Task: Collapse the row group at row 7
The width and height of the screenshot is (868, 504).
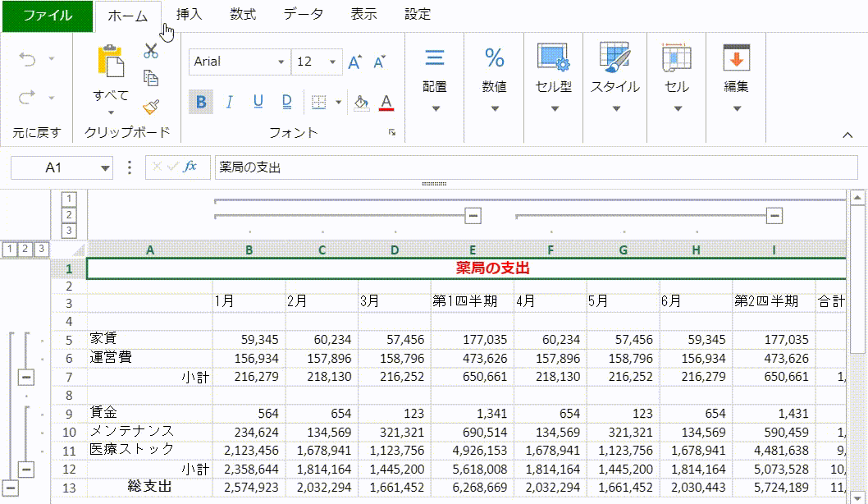Action: [x=27, y=376]
